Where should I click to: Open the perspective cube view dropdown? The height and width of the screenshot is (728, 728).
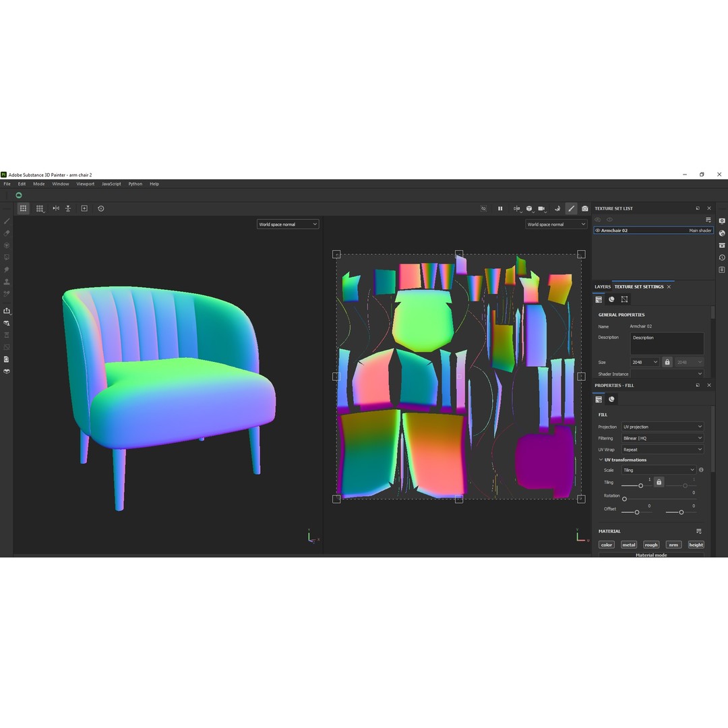(529, 208)
